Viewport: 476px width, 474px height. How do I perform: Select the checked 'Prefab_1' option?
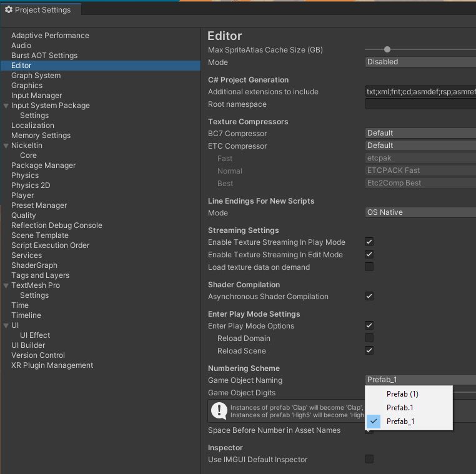400,422
